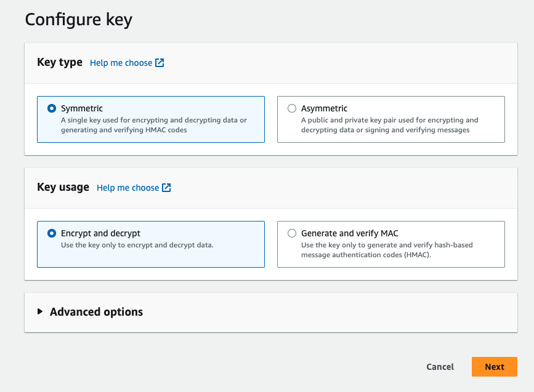Click the hash-based message authentication codes description
534x392 pixels.
point(387,250)
